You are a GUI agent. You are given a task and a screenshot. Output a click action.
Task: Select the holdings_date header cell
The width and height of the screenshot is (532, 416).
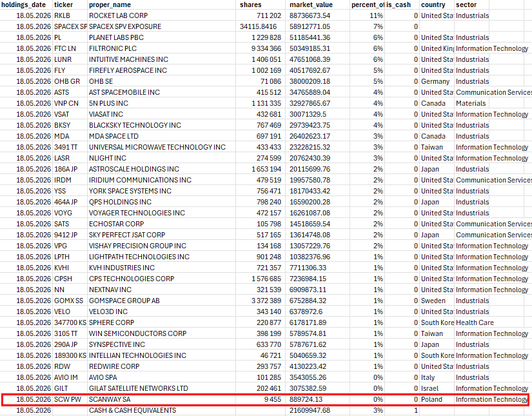pos(26,5)
